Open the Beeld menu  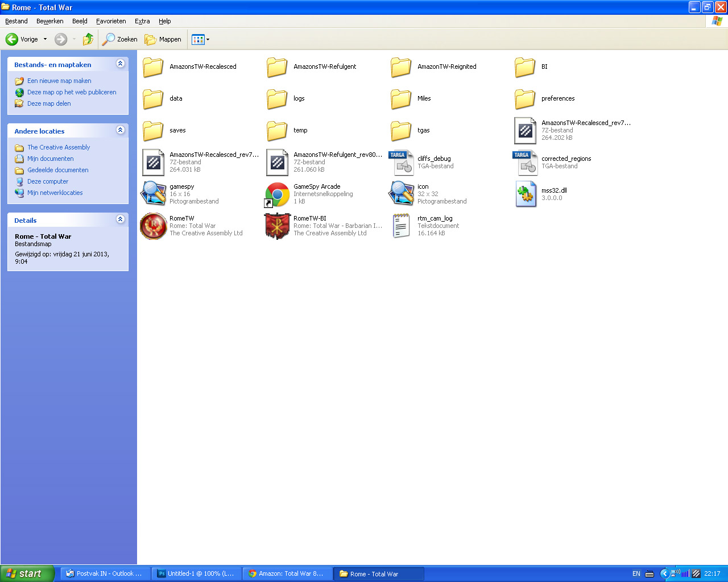(x=80, y=21)
